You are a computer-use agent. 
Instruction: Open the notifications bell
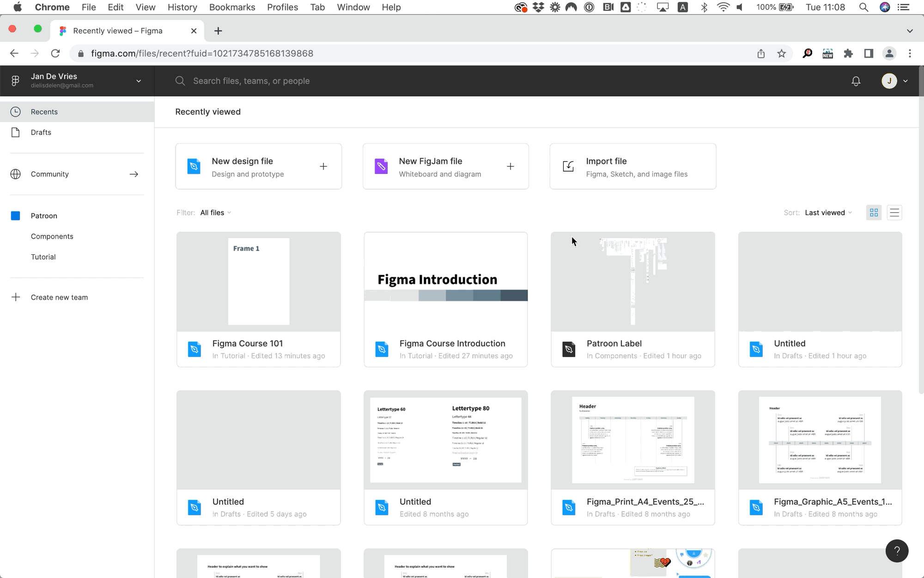[856, 81]
